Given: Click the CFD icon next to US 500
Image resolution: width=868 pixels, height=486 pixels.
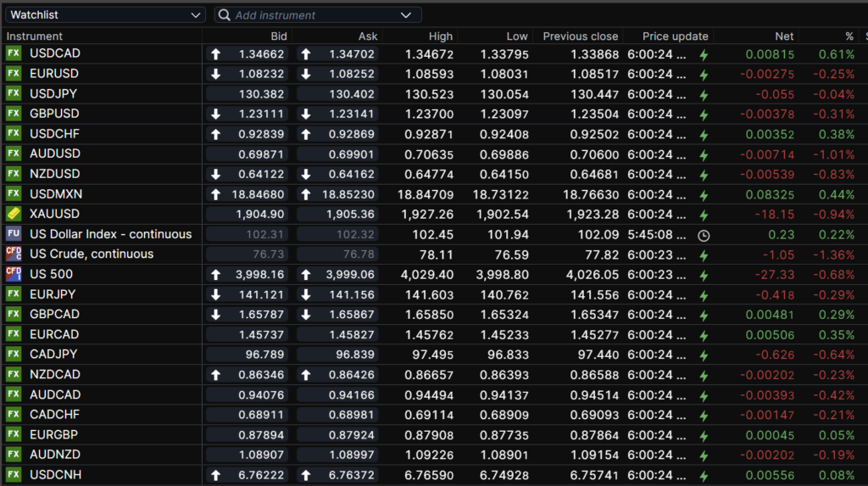Looking at the screenshot, I should pos(14,274).
